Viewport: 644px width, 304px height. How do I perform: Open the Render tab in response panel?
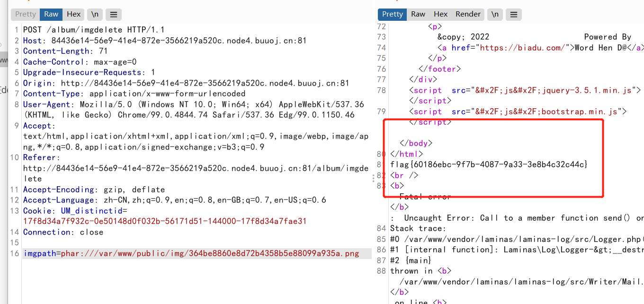[468, 14]
